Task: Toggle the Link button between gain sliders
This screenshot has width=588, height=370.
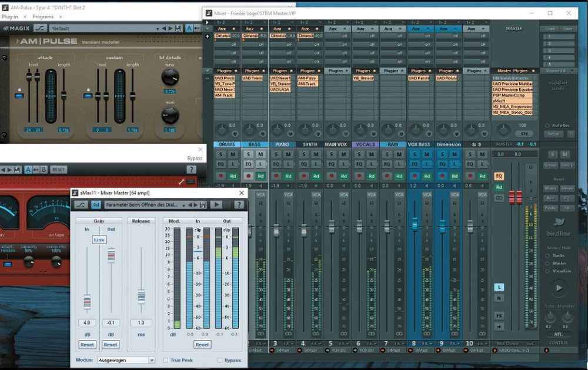Action: [99, 240]
